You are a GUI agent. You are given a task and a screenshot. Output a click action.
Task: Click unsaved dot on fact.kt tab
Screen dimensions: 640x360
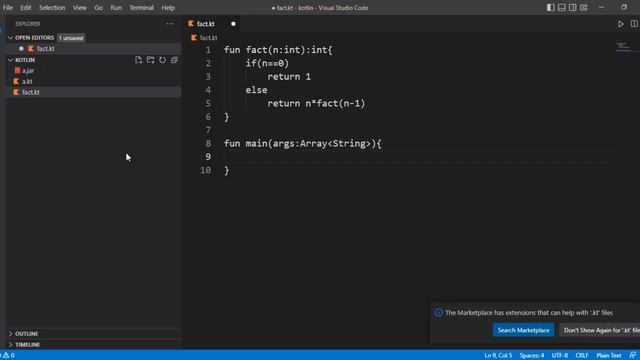tap(233, 24)
